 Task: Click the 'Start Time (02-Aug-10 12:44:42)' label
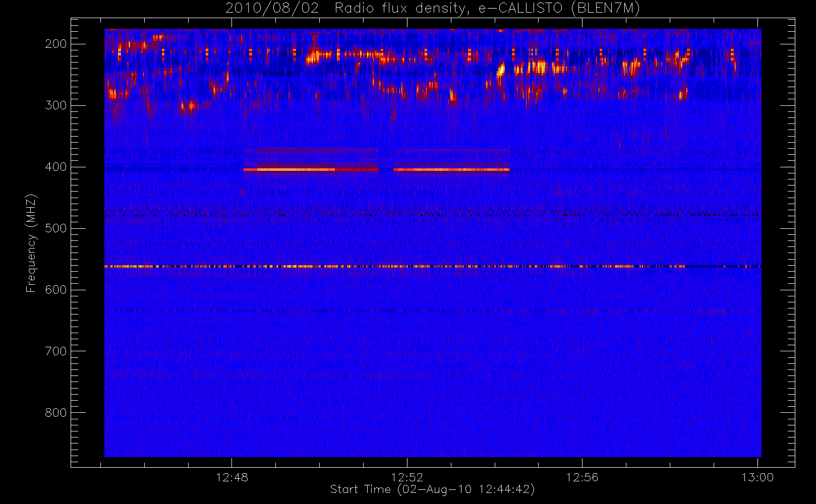pos(432,489)
